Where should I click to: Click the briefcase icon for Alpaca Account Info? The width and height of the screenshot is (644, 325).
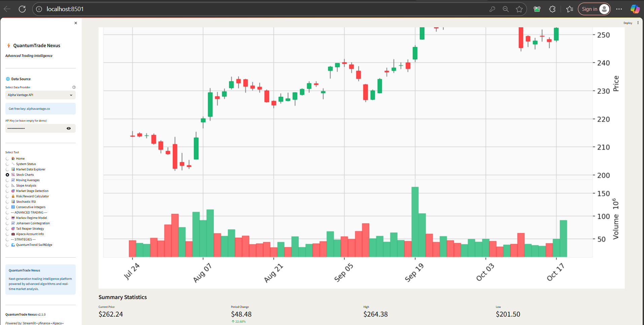[13, 234]
